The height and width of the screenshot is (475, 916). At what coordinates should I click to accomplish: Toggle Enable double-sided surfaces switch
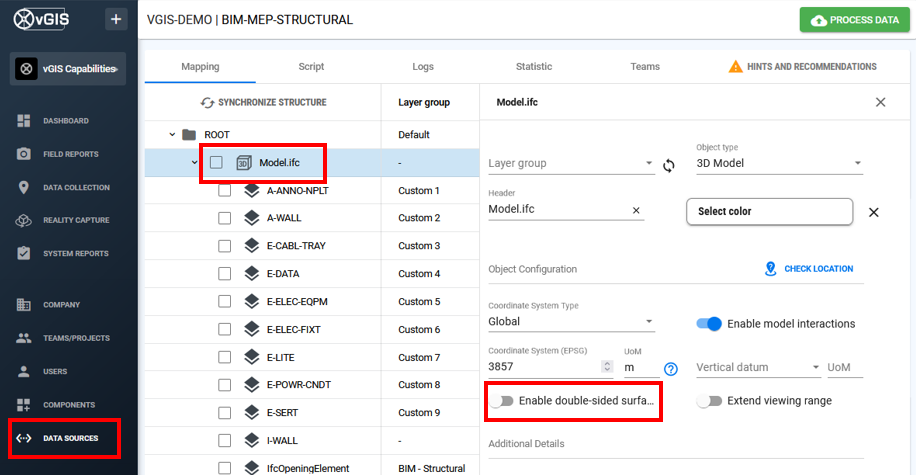coord(501,401)
